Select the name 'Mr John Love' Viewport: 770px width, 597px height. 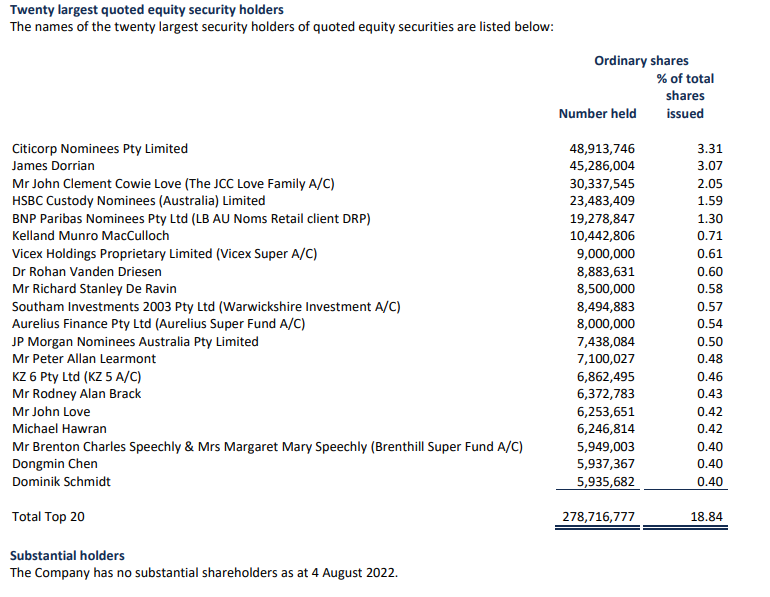[51, 412]
